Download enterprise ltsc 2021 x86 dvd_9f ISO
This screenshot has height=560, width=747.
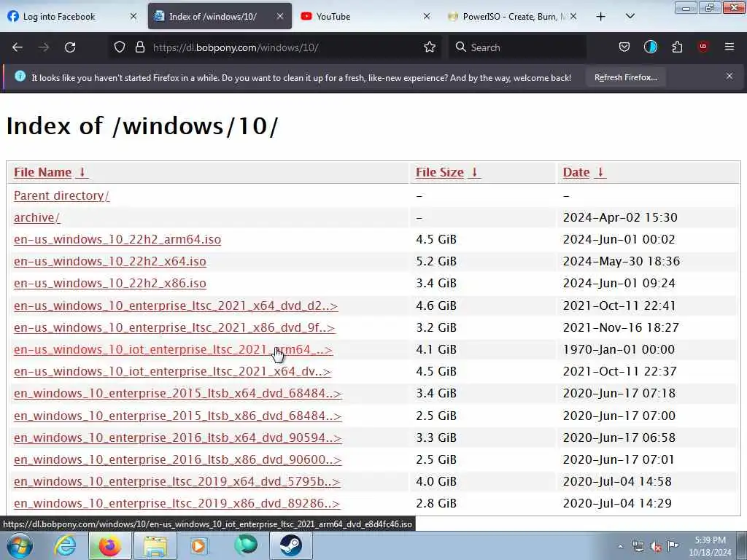(x=174, y=327)
